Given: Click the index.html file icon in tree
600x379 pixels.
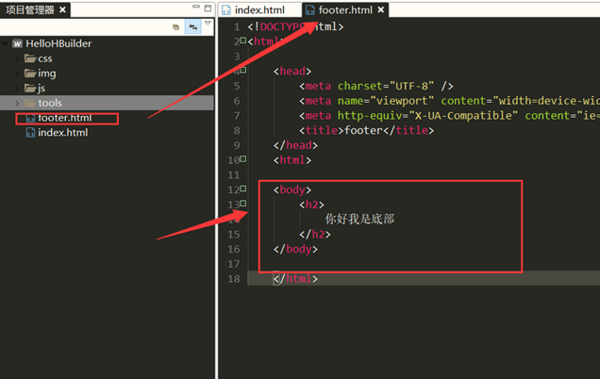Looking at the screenshot, I should 30,133.
